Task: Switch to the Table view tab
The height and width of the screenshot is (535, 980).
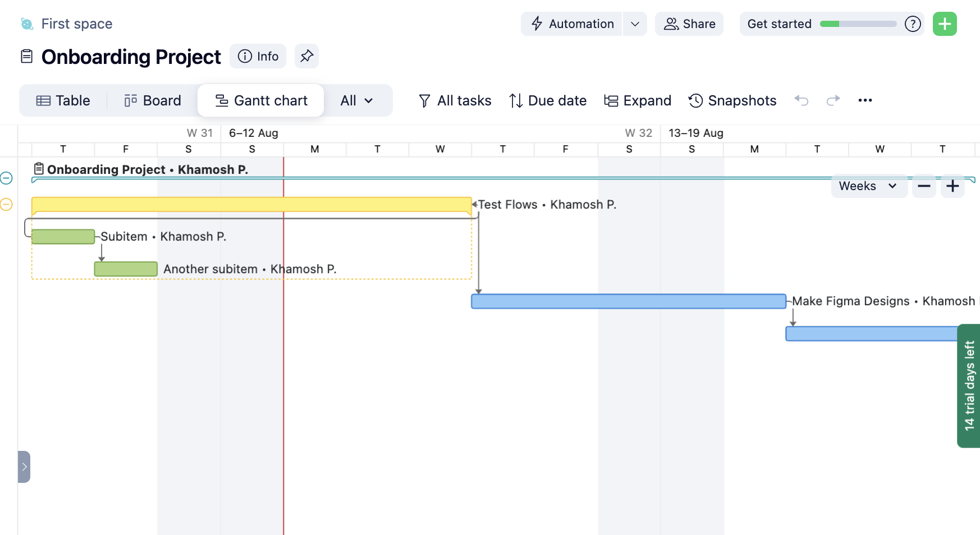Action: click(63, 100)
